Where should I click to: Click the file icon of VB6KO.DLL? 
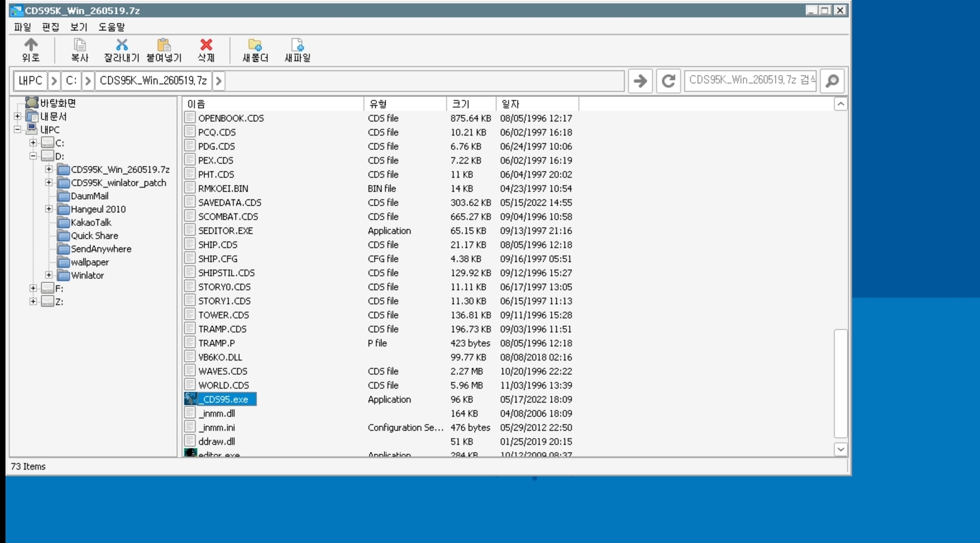(x=190, y=357)
